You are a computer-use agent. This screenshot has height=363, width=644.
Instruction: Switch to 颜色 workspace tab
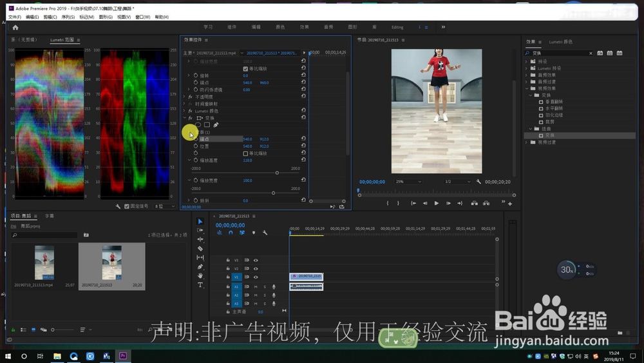(280, 27)
